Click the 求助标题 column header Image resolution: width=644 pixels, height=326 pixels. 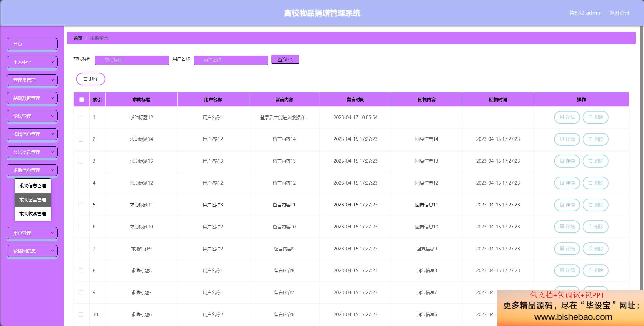141,100
